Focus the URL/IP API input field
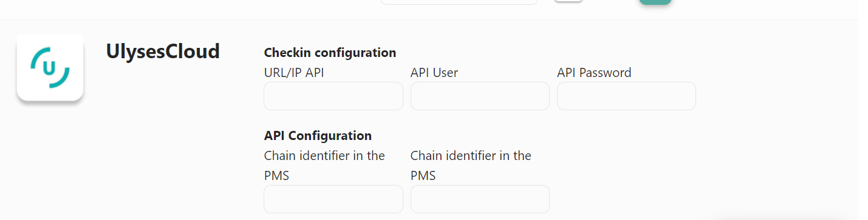Screen dimensions: 868x220 pyautogui.click(x=333, y=96)
